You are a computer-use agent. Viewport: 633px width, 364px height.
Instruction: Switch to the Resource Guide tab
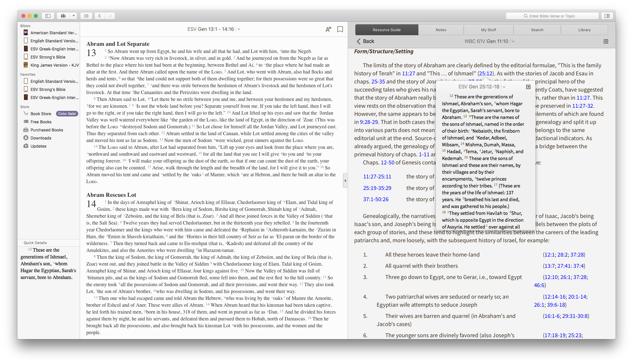[x=387, y=30]
